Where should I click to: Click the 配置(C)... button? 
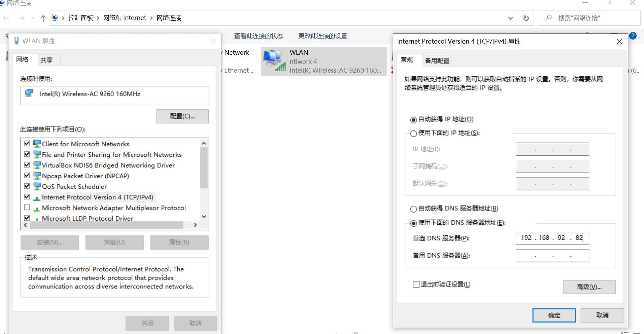(182, 117)
